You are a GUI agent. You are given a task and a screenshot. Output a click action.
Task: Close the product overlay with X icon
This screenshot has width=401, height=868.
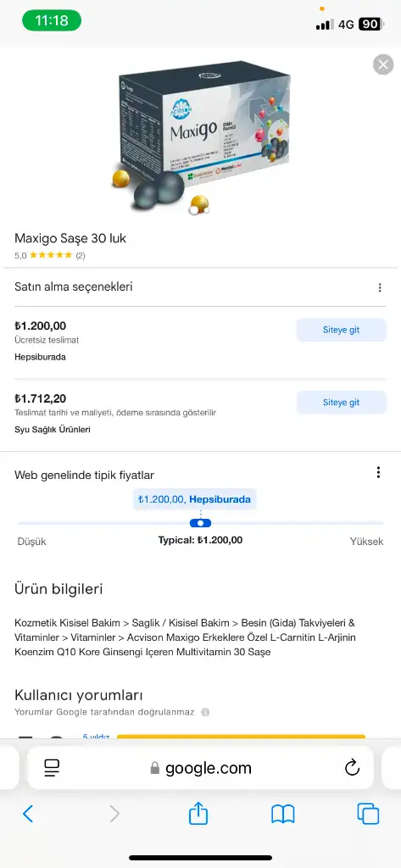tap(383, 64)
